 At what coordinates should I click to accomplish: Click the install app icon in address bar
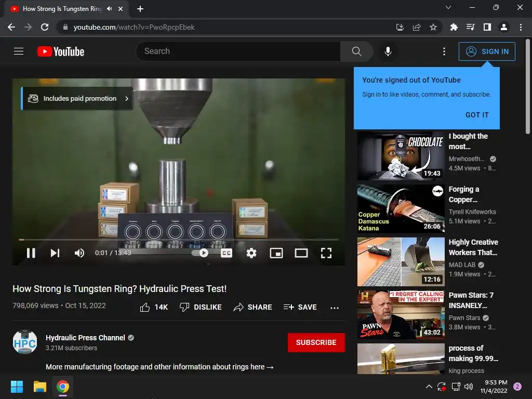[400, 27]
